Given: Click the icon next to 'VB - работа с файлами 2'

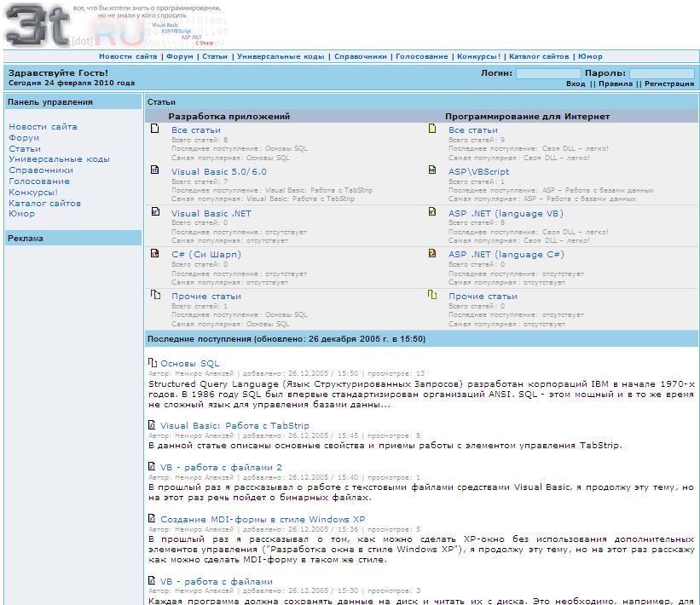Looking at the screenshot, I should point(152,467).
